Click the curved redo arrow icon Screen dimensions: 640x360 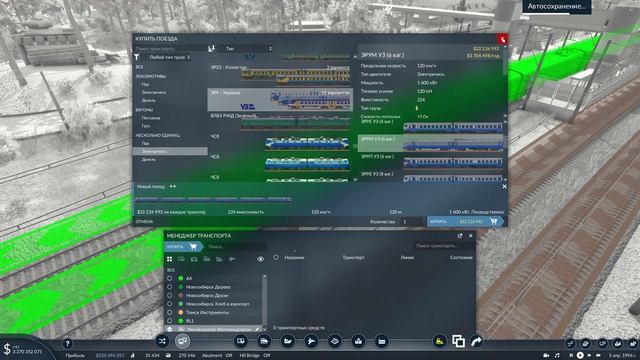pos(476,341)
